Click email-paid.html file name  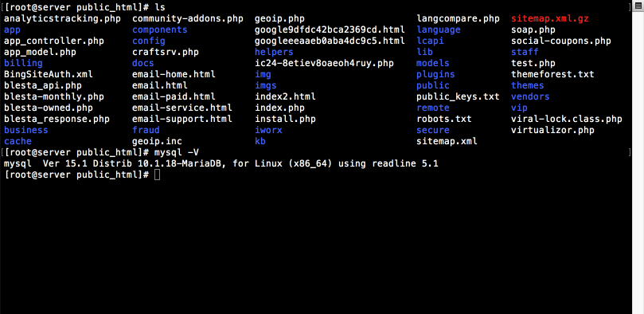click(x=174, y=96)
